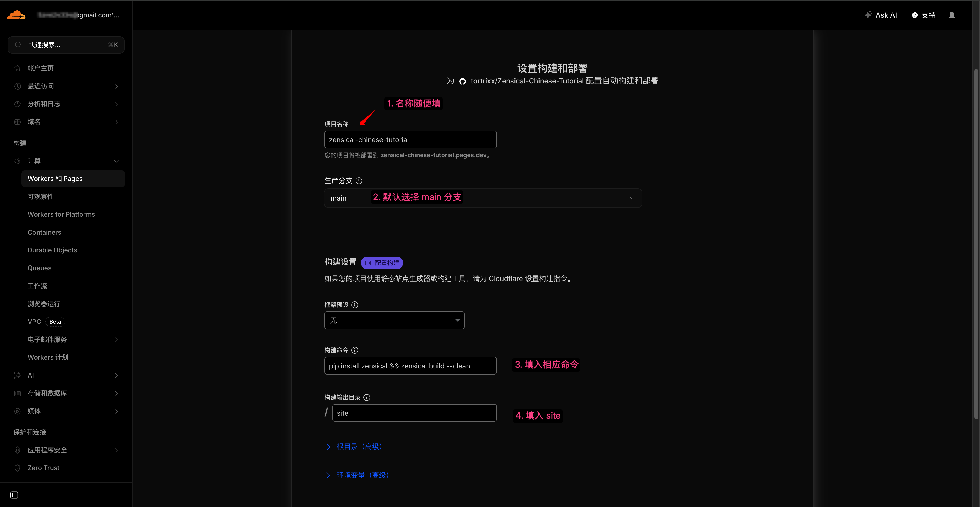Click the Cloudflare logo icon
Screen dimensions: 980x507
click(16, 15)
